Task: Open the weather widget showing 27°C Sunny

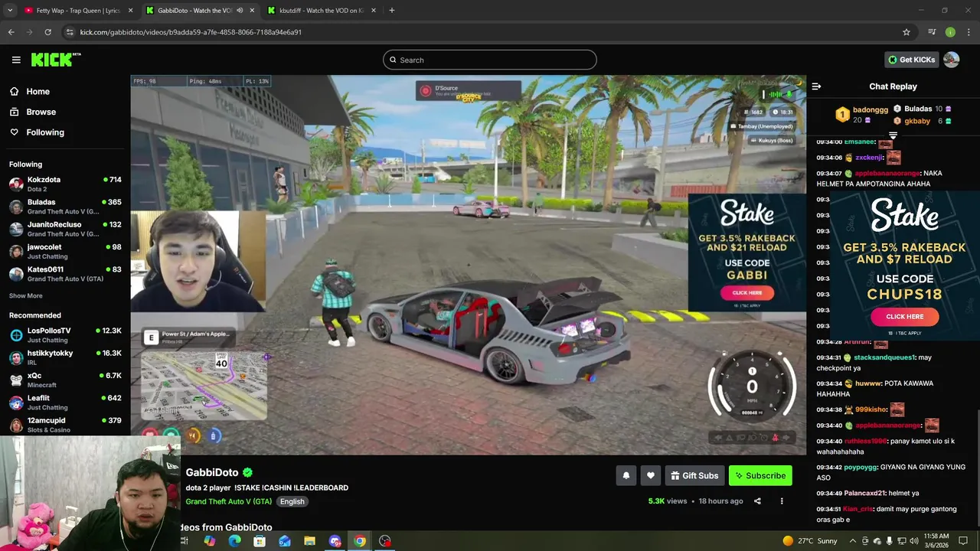Action: [810, 541]
